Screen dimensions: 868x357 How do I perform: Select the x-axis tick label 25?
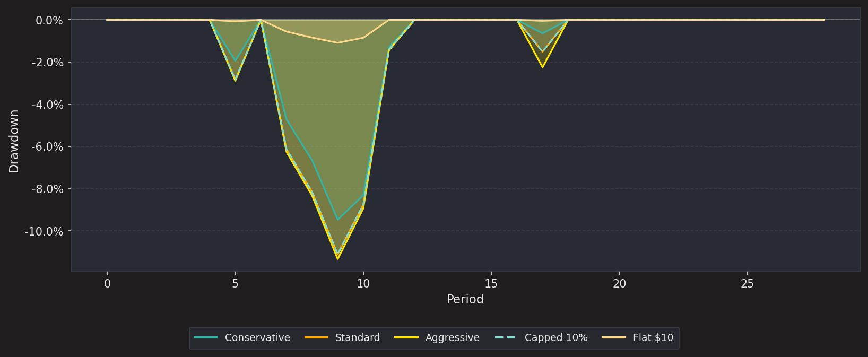[x=747, y=284]
